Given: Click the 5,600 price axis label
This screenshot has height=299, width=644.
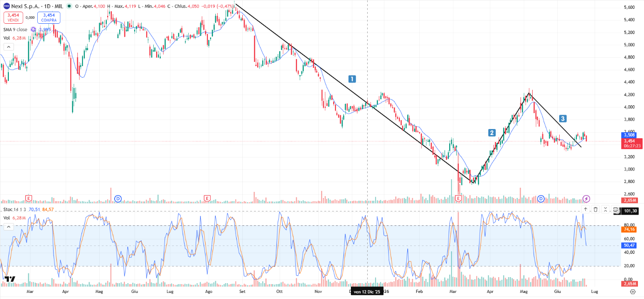Looking at the screenshot, I should 629,7.
